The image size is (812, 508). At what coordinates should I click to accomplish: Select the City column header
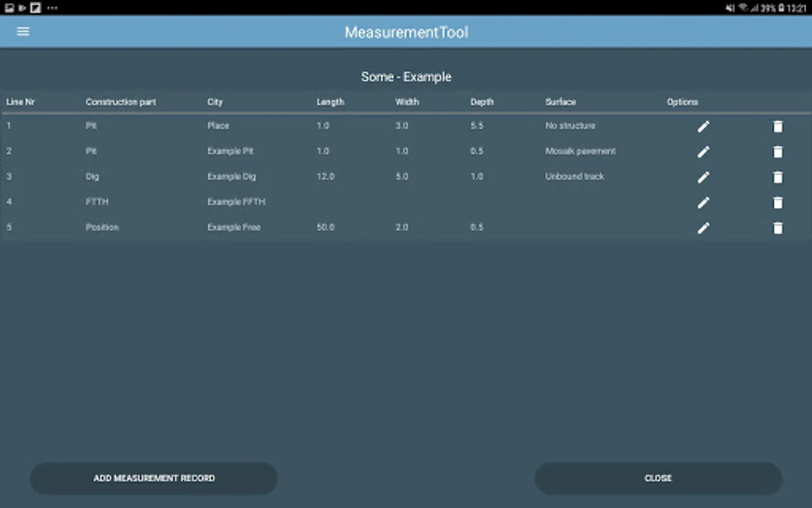(x=215, y=102)
